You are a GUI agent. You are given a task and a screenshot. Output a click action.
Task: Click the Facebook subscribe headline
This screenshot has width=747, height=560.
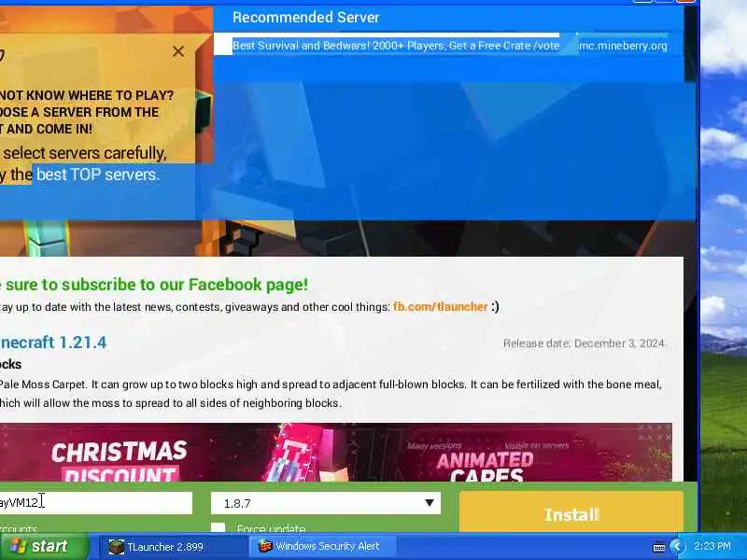point(153,285)
